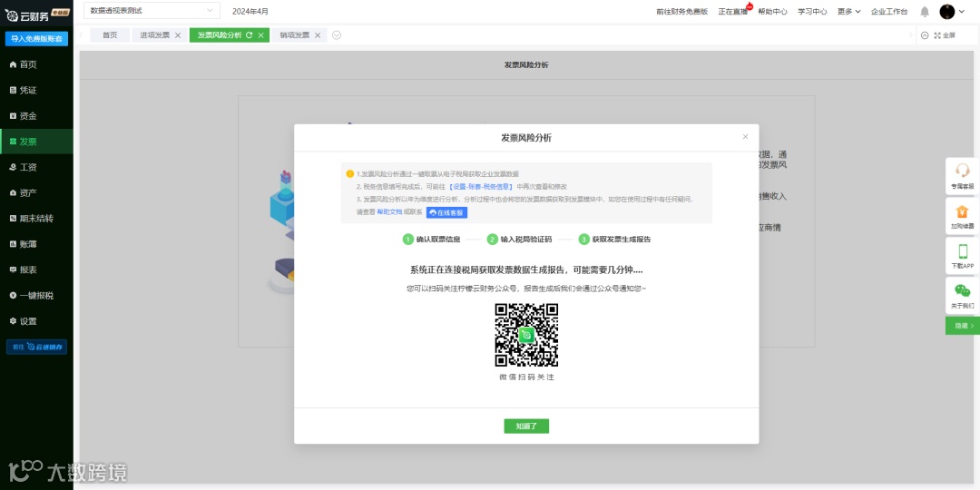The height and width of the screenshot is (490, 980).
Task: Open the 首页 sidebar item
Action: 36,64
